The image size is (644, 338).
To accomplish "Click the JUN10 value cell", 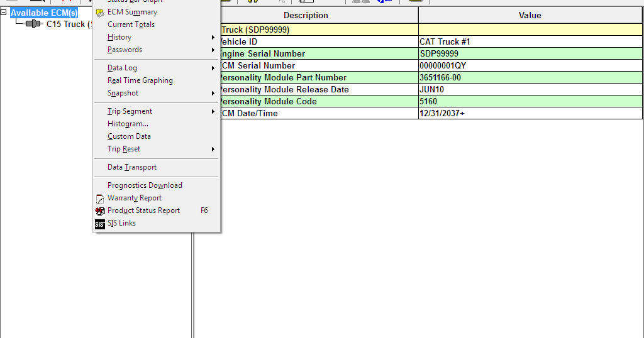I will click(x=530, y=89).
